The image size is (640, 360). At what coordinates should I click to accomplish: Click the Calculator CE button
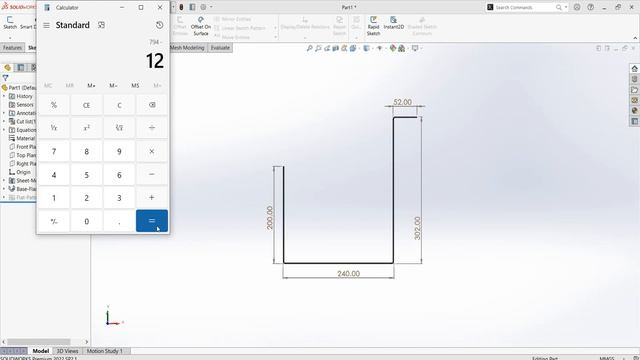(x=87, y=105)
